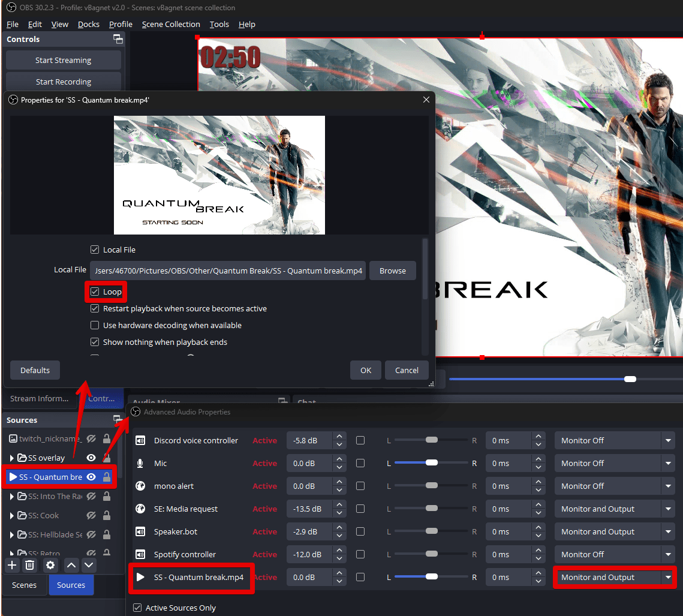
Task: Click OK in the Properties dialog
Action: 366,370
